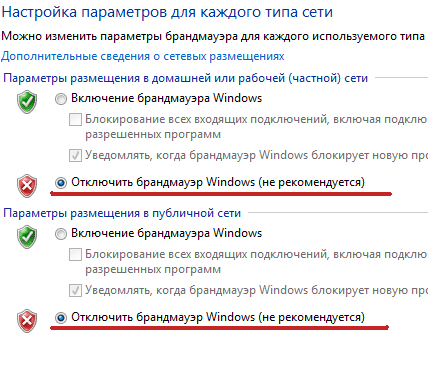Click the 'Настройка параметров для каждого типа сети' title
This screenshot has width=428, height=365.
(167, 12)
